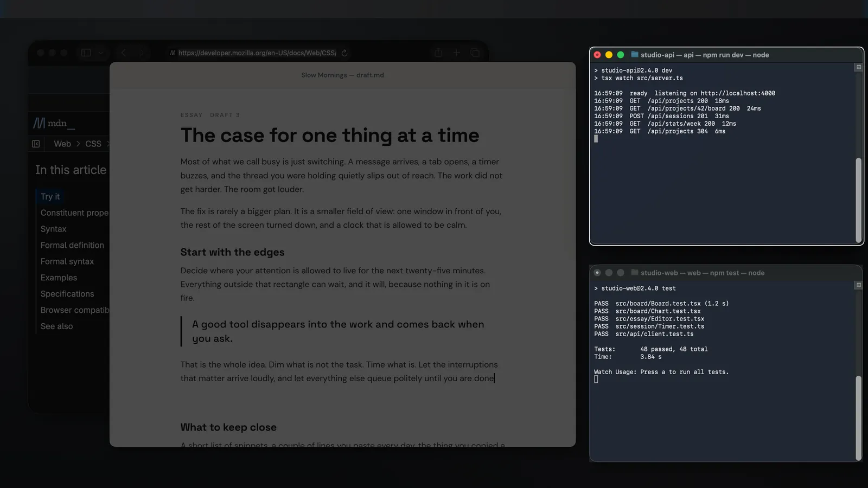Click the Slow Mornings — draft.md window title

[343, 75]
